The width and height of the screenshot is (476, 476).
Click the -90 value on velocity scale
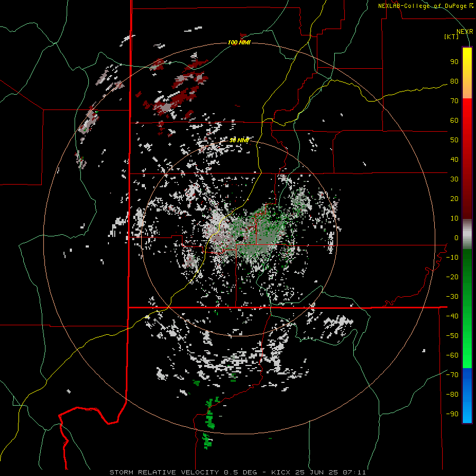[452, 414]
